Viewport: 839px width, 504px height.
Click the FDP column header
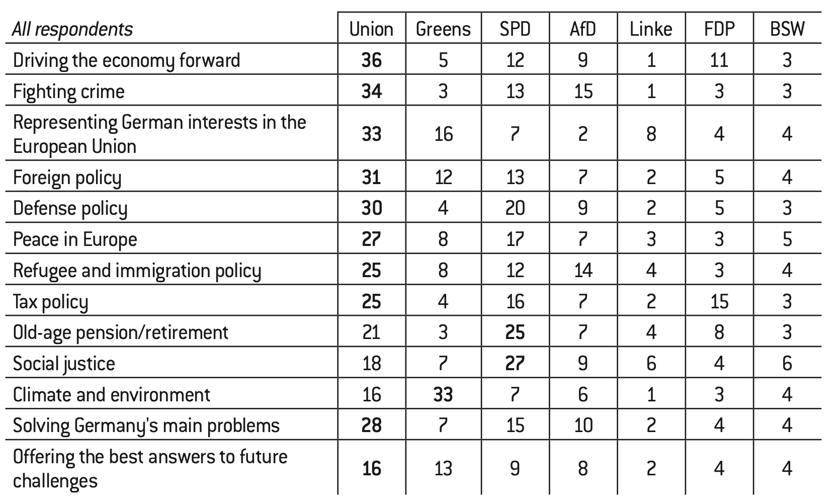[x=719, y=29]
